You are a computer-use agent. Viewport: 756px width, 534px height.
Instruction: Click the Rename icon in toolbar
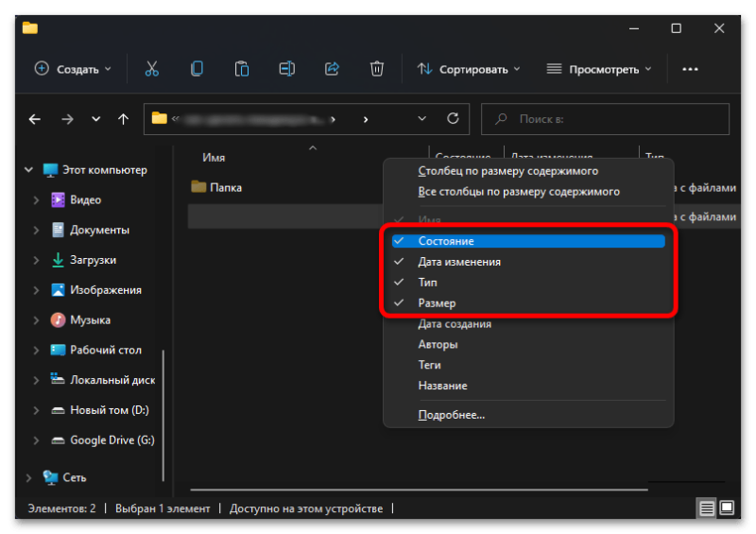coord(286,69)
